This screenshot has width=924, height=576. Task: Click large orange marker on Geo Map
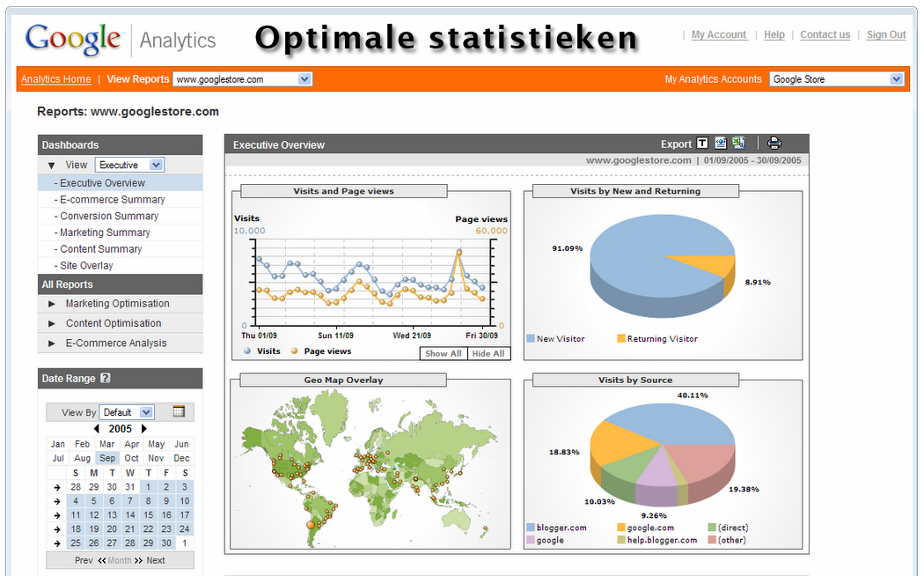click(311, 525)
